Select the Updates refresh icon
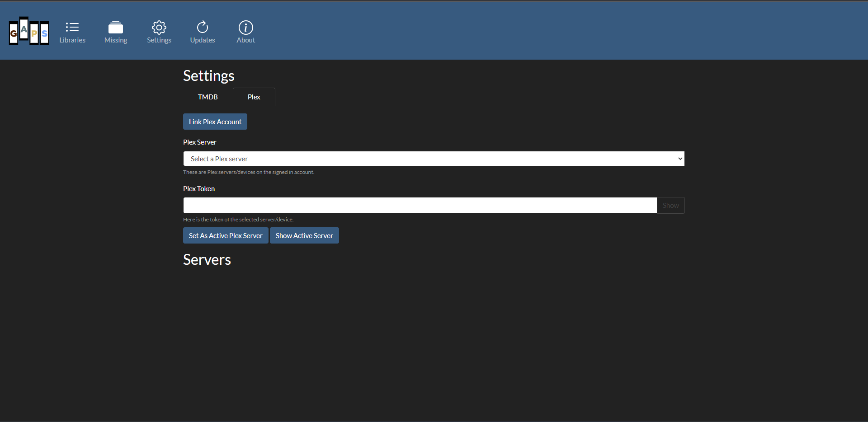The height and width of the screenshot is (422, 868). point(202,27)
